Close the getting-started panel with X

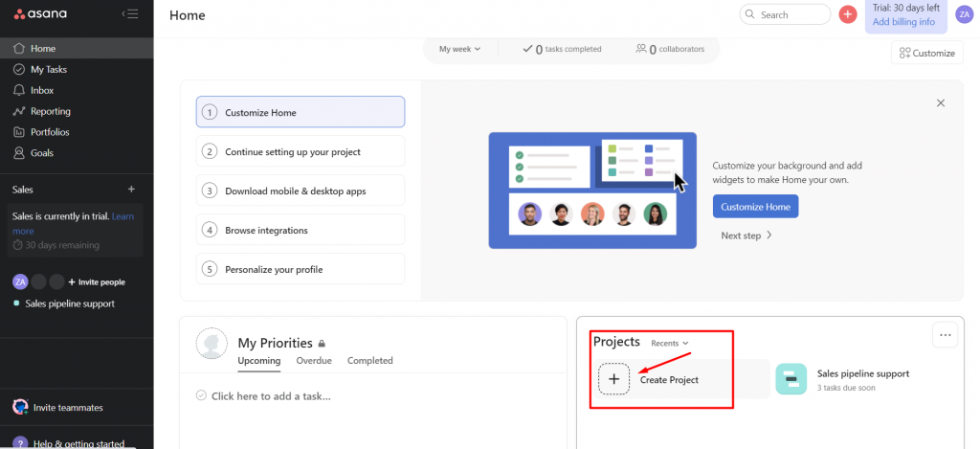[941, 102]
